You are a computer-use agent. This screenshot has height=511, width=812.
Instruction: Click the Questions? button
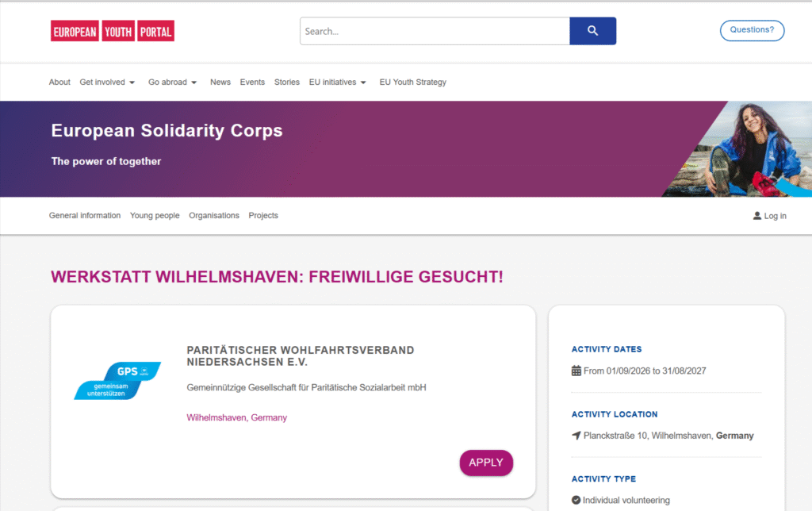point(752,30)
